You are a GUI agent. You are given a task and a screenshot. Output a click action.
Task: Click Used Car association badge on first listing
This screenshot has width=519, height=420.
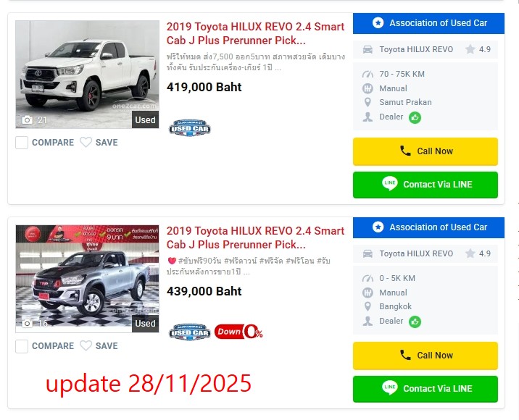tap(190, 128)
